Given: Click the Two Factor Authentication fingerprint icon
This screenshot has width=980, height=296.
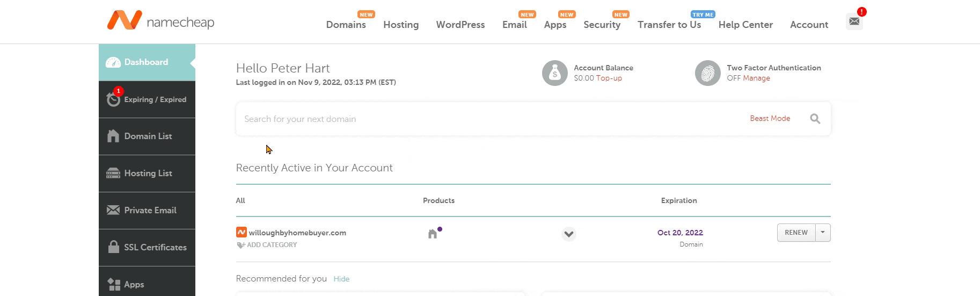Looking at the screenshot, I should point(707,73).
